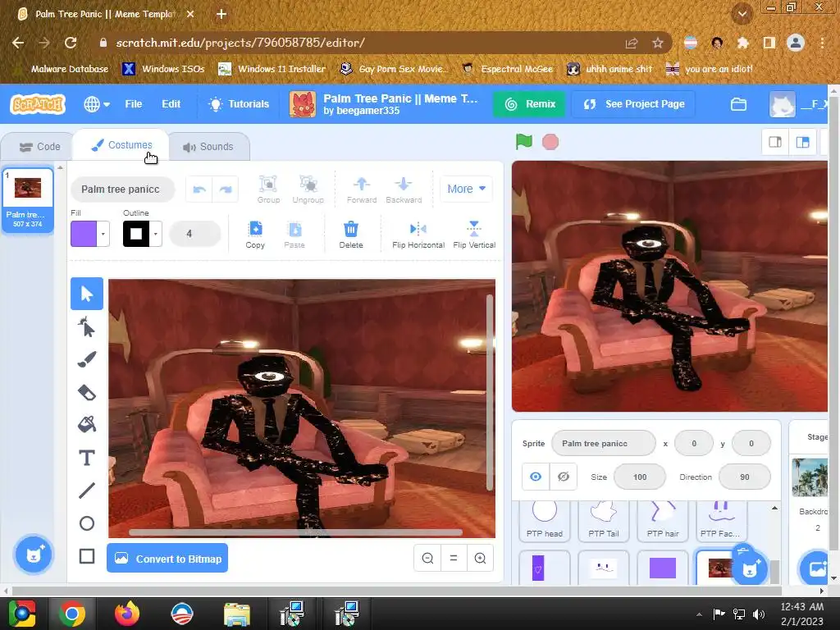Edit the sprite Size field
Viewport: 840px width, 630px height.
640,477
